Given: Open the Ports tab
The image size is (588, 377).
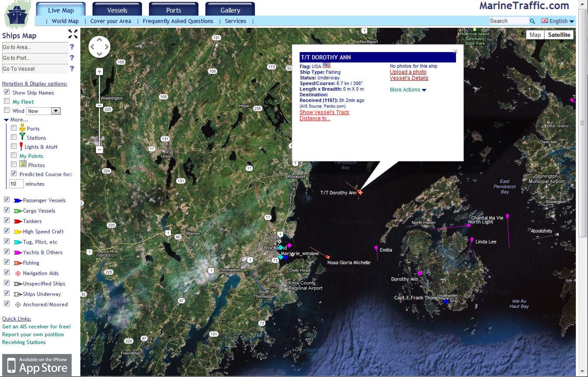Looking at the screenshot, I should tap(174, 10).
